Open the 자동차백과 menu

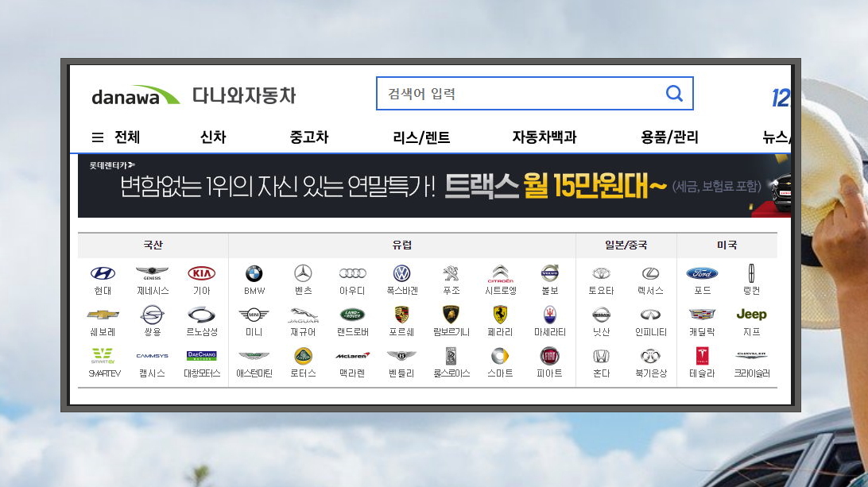click(x=544, y=137)
